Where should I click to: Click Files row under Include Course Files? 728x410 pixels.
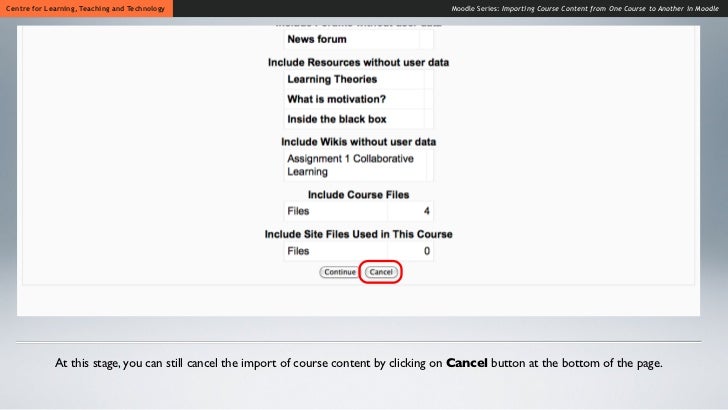[x=358, y=211]
